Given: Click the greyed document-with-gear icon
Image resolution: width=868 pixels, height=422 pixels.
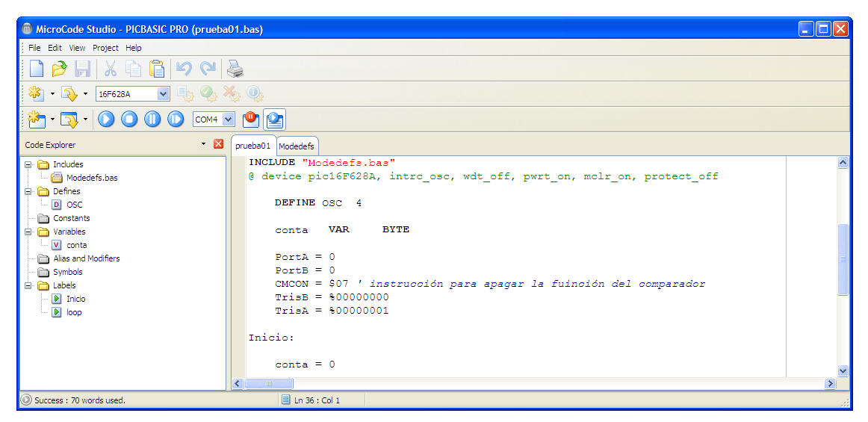Looking at the screenshot, I should click(185, 94).
